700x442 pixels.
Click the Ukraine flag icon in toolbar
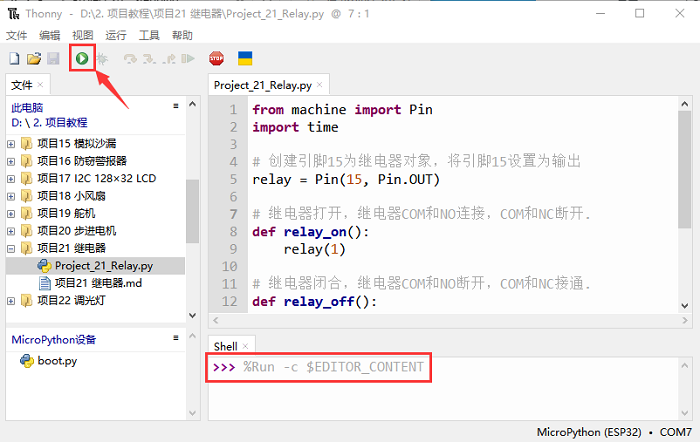coord(244,59)
